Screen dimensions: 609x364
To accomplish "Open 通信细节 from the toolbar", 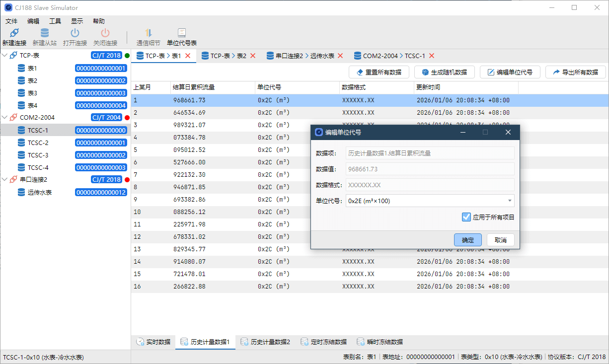I will [x=148, y=33].
